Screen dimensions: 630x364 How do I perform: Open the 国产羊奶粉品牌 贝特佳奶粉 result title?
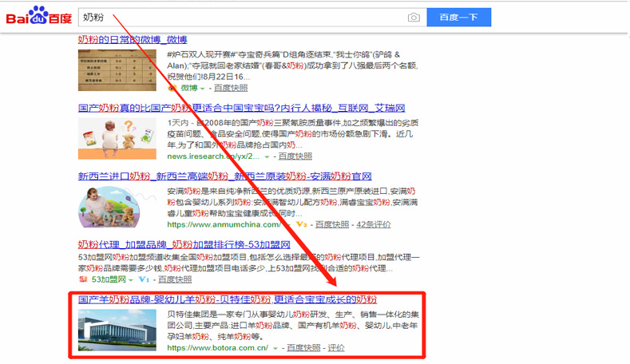pyautogui.click(x=228, y=299)
